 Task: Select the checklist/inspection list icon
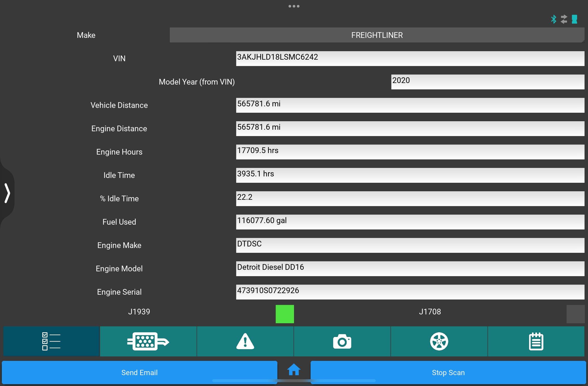(51, 341)
